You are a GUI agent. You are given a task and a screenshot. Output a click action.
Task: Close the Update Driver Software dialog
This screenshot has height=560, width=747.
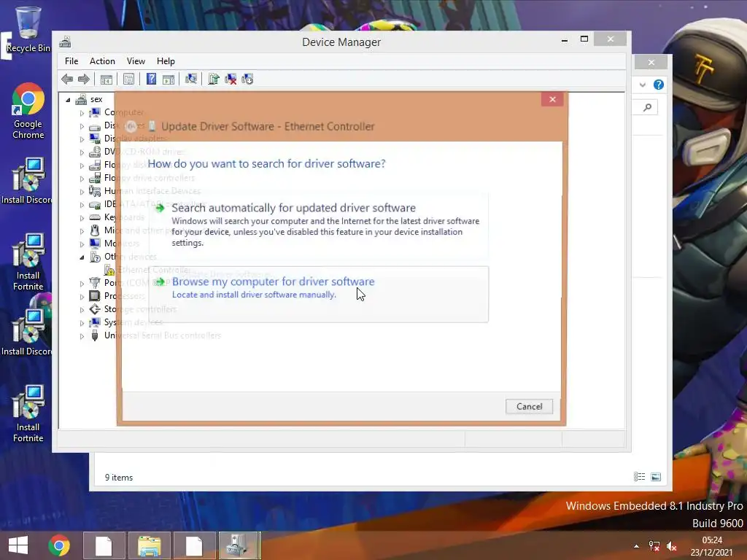(x=553, y=99)
